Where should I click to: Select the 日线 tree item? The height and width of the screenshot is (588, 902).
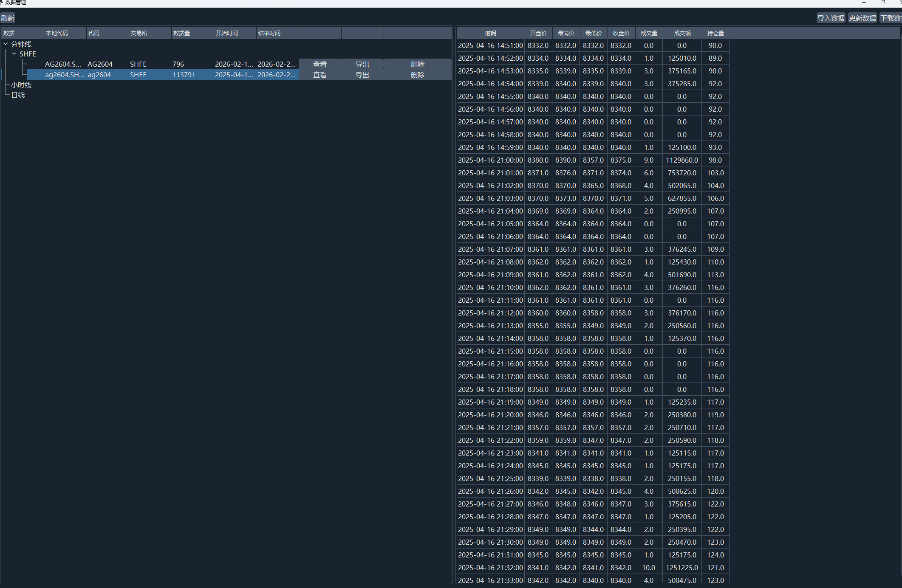click(x=18, y=95)
